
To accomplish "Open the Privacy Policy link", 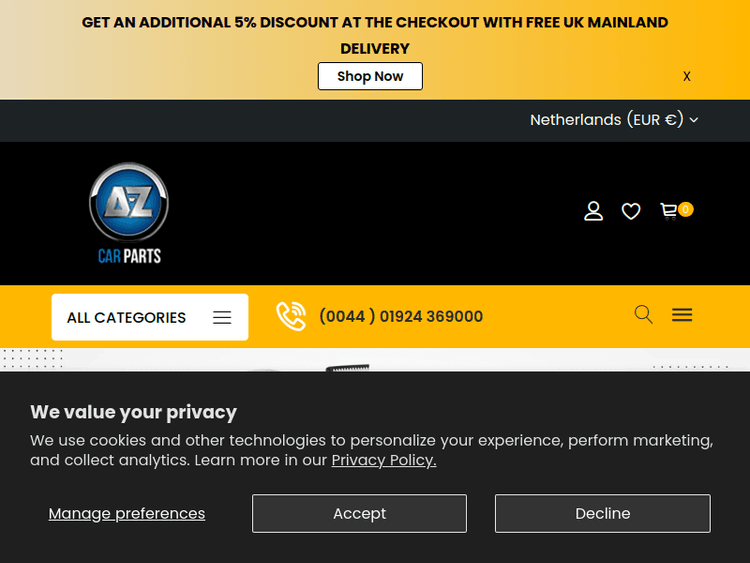I will [x=384, y=460].
